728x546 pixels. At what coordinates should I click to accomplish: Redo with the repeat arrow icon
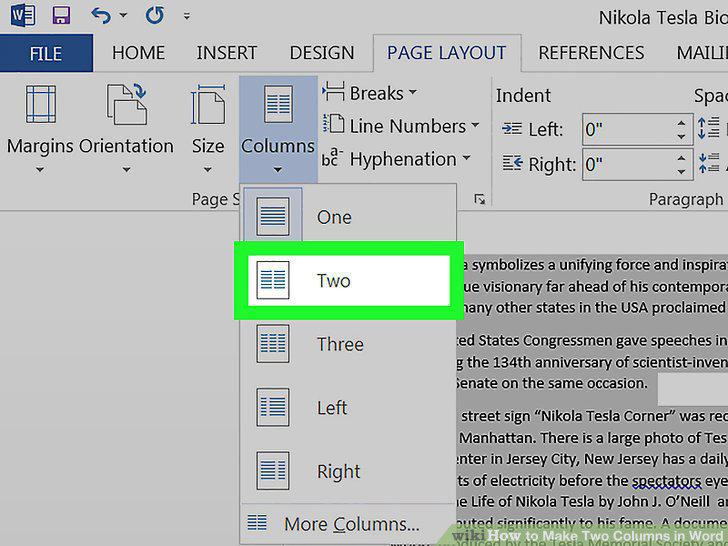pos(155,15)
